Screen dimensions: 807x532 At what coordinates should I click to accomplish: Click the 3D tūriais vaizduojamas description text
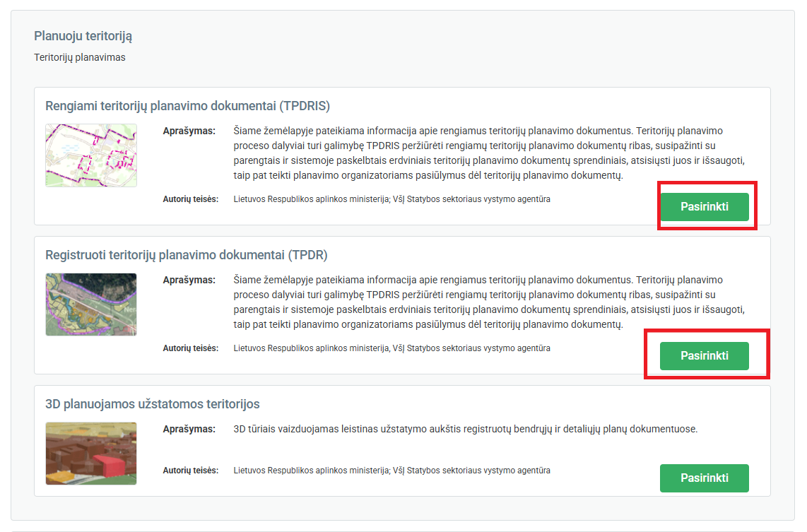pyautogui.click(x=465, y=429)
